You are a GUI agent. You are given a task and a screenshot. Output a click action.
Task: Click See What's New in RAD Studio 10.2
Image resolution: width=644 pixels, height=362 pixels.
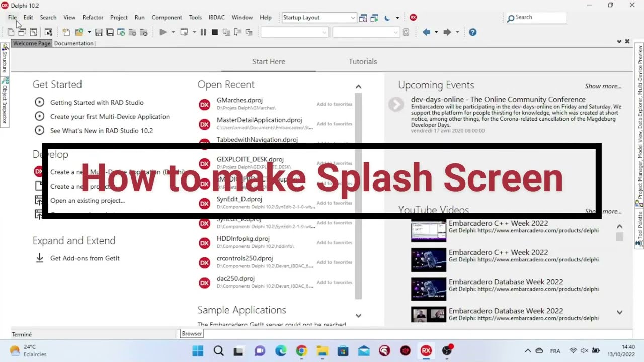[x=102, y=130]
